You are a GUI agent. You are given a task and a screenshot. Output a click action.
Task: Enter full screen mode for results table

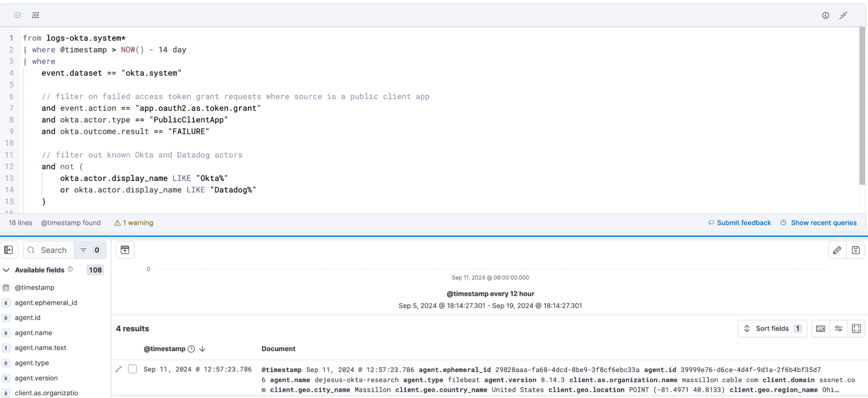tap(856, 329)
